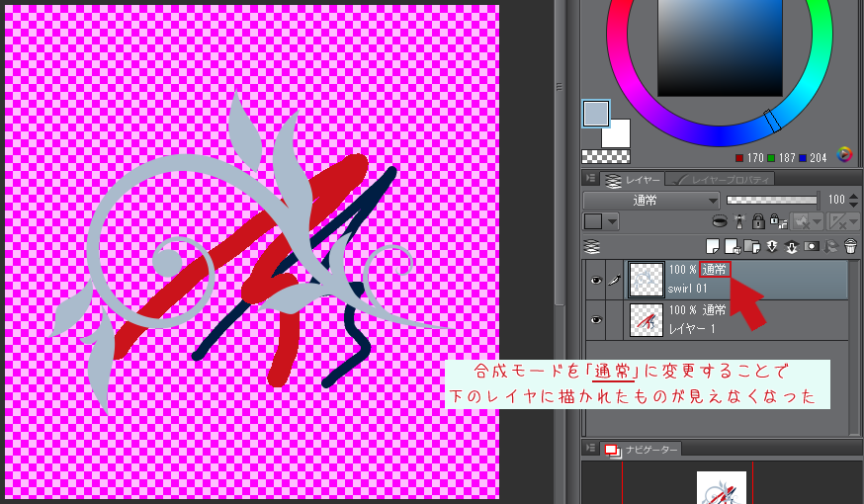The width and height of the screenshot is (864, 504).
Task: Create a new layer folder
Action: point(752,246)
